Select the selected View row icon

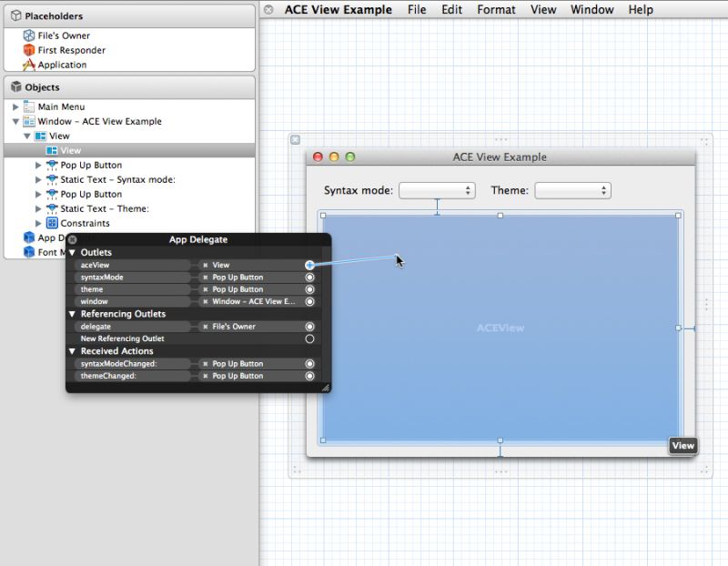click(52, 150)
